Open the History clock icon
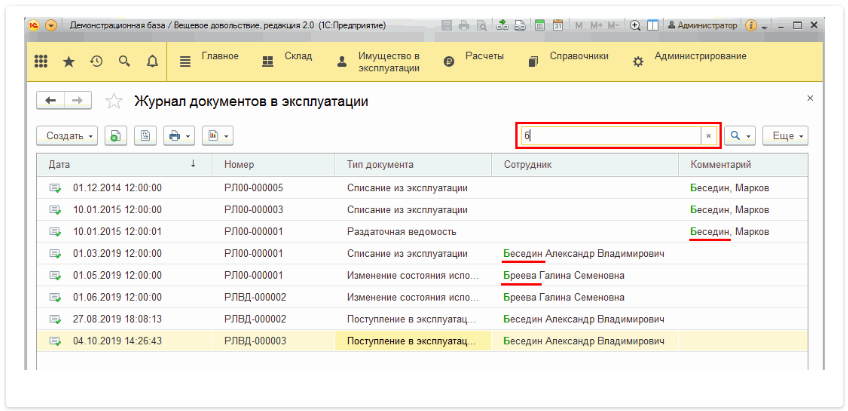 [96, 62]
